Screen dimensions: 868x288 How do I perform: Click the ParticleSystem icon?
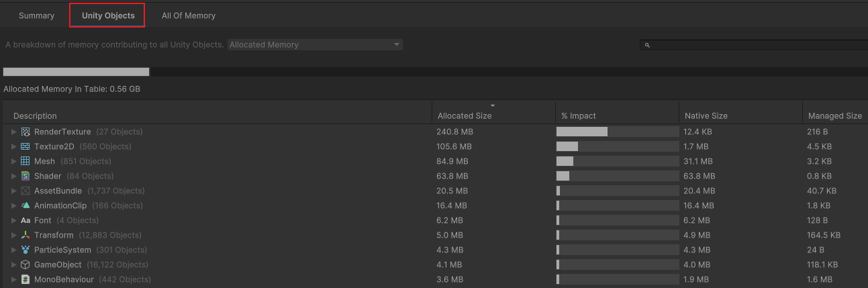[26, 250]
